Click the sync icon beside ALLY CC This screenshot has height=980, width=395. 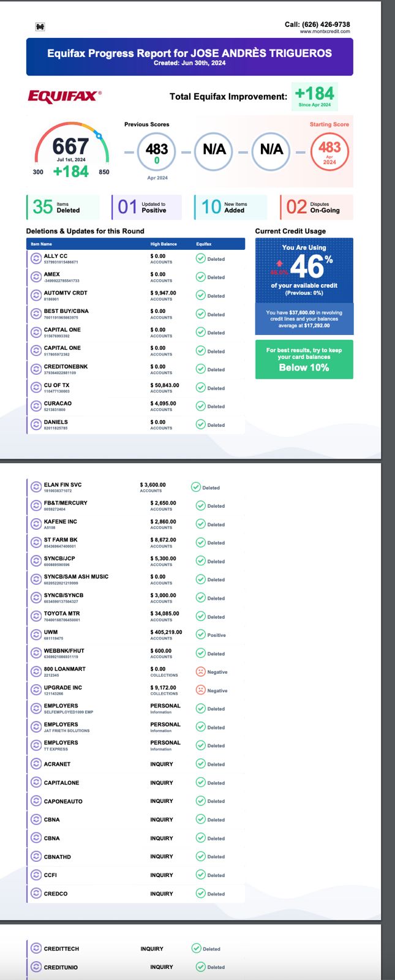[x=36, y=258]
